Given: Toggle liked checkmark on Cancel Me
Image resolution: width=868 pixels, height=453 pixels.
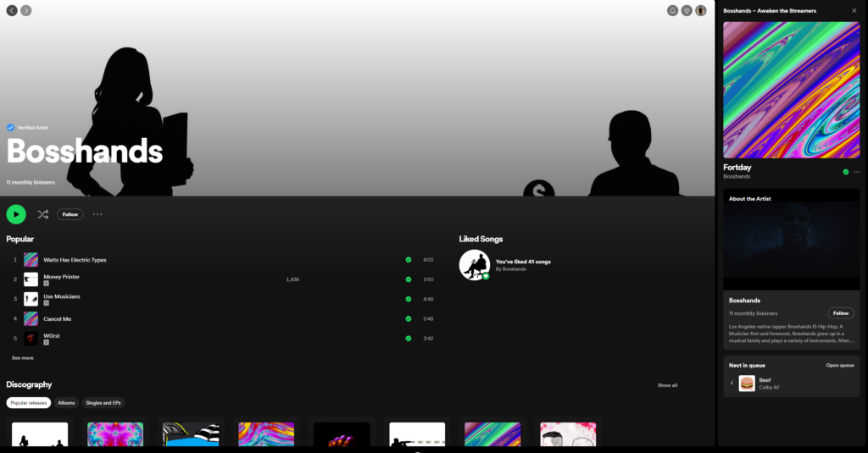Looking at the screenshot, I should click(408, 318).
